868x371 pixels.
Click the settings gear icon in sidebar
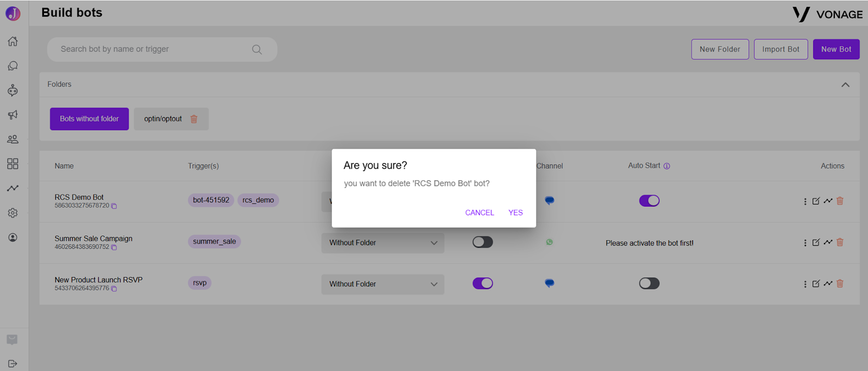click(x=12, y=213)
